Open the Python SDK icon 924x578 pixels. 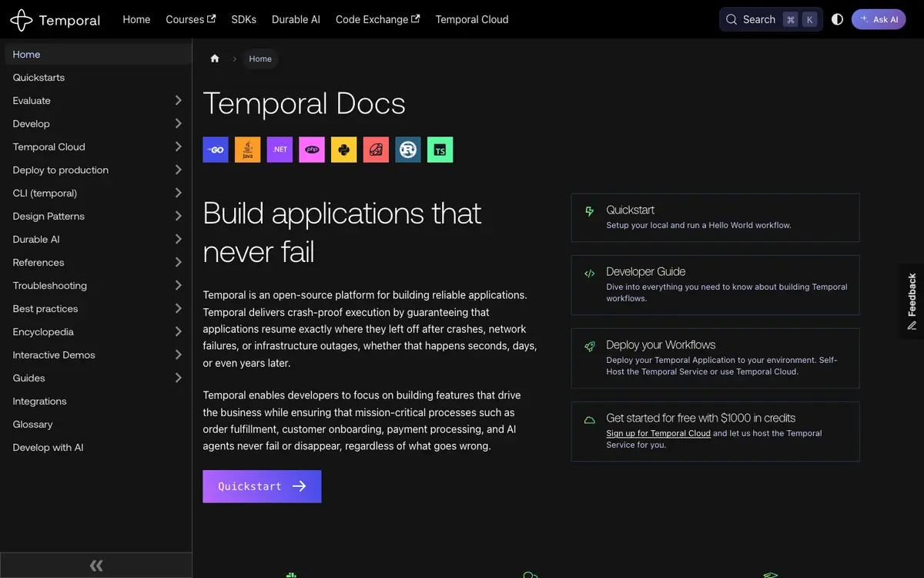click(x=344, y=150)
